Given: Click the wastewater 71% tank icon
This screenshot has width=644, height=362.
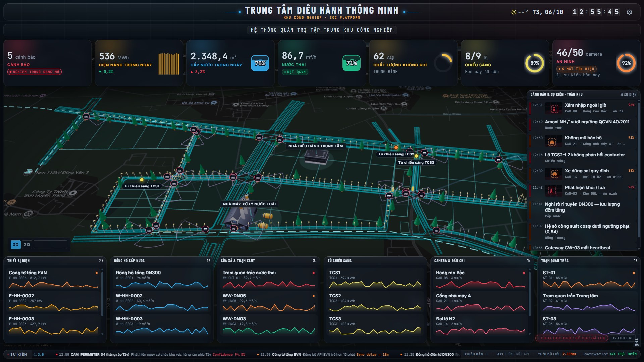Looking at the screenshot, I should [x=352, y=63].
